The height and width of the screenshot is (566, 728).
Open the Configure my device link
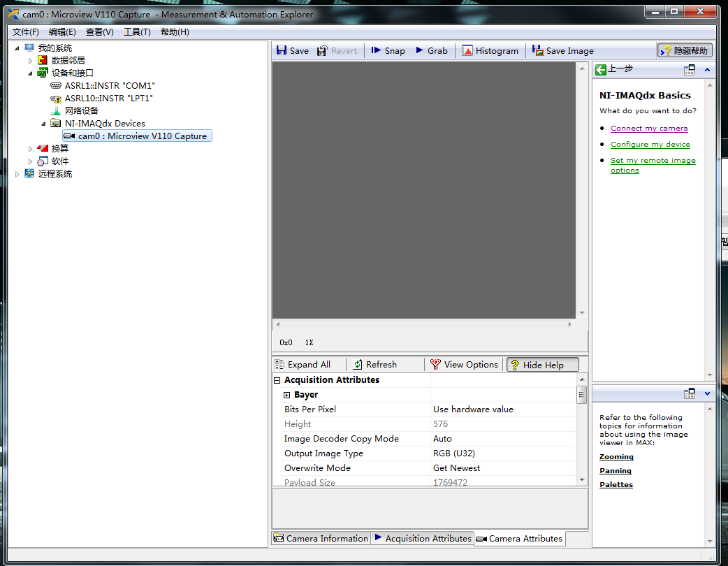(650, 144)
